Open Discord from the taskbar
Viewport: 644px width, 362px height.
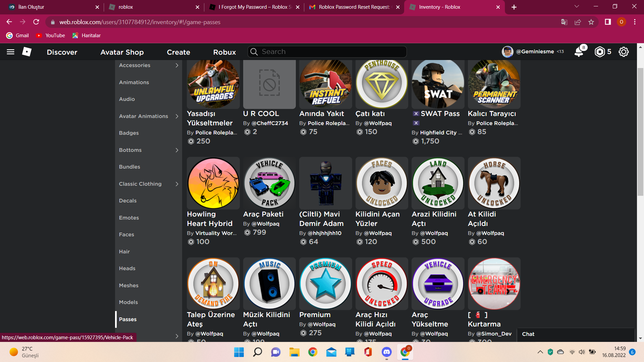[x=386, y=352]
